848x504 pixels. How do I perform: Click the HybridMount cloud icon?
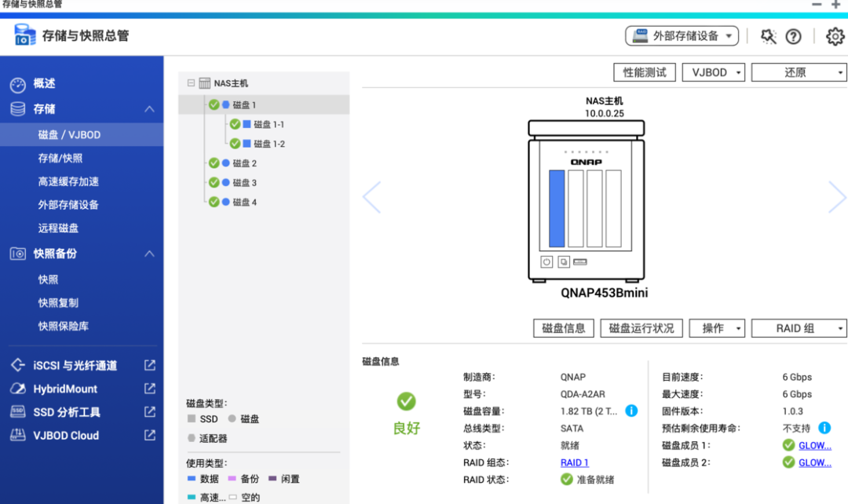point(18,389)
